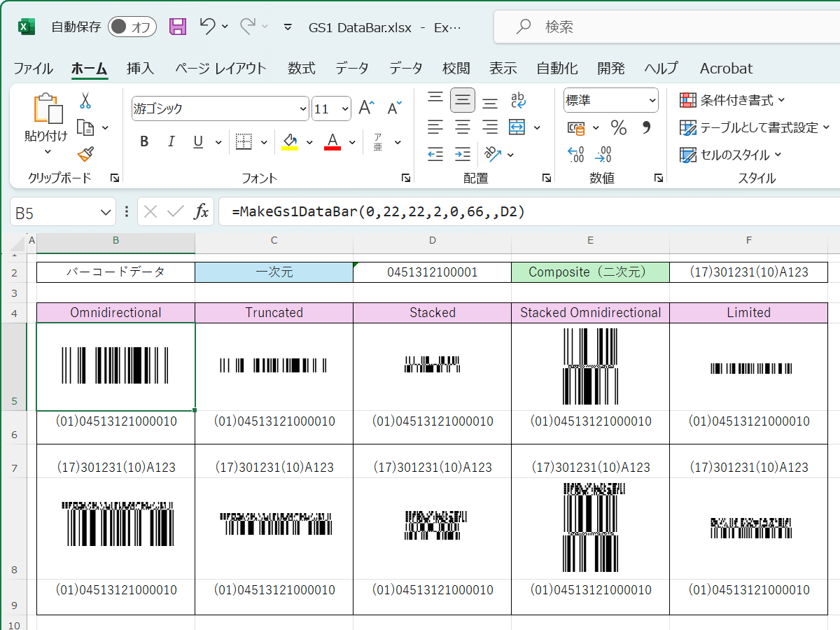Select the Format Painter brush
The width and height of the screenshot is (840, 630).
click(85, 153)
